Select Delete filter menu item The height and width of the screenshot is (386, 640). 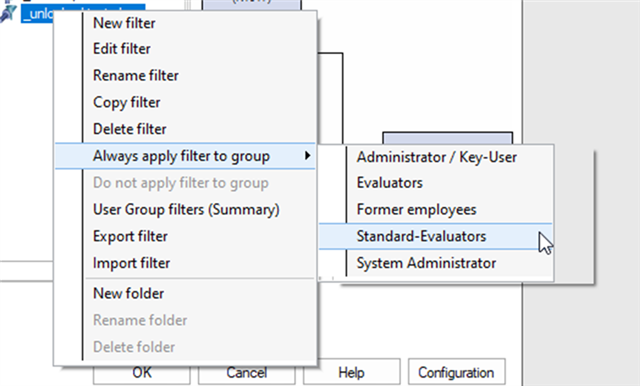click(129, 129)
